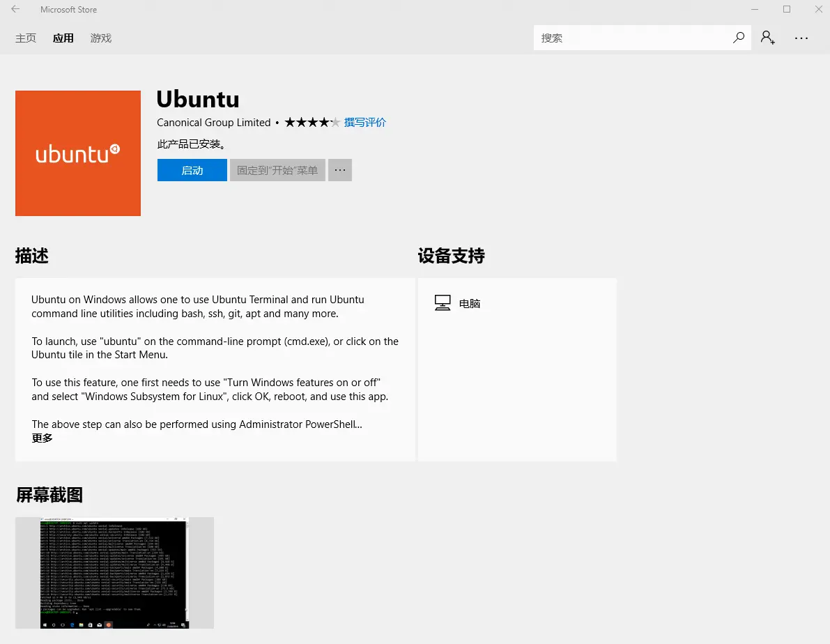Open the Ubuntu terminal screenshot thumbnail
The image size is (830, 644).
point(114,572)
